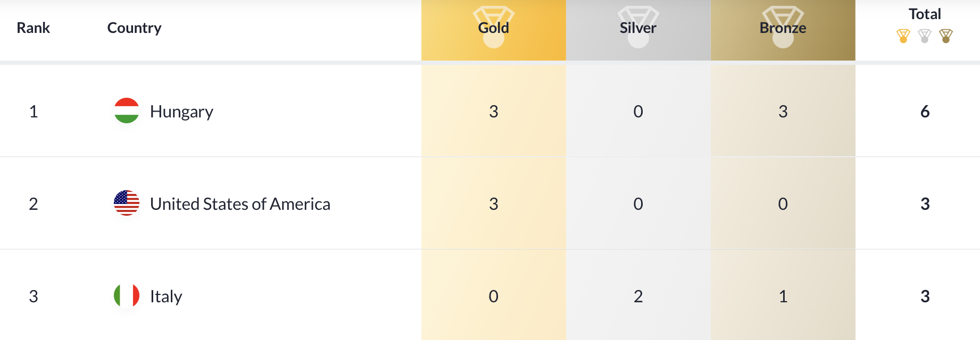
Task: Open the United States of America link
Action: pyautogui.click(x=240, y=204)
